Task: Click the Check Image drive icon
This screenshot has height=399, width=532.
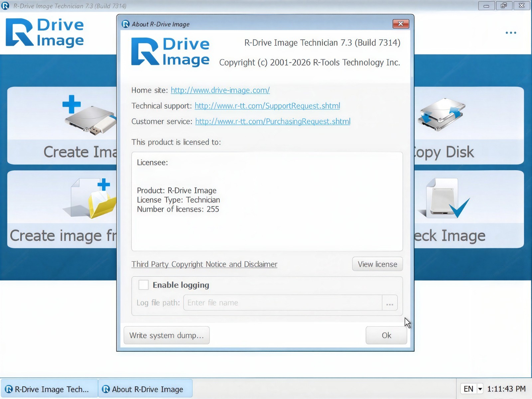Action: 444,198
